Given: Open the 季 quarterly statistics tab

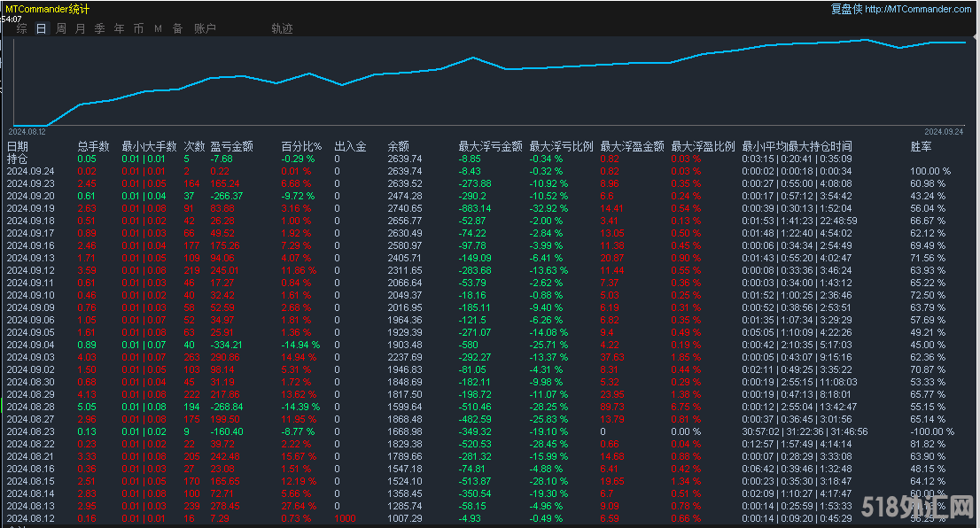Looking at the screenshot, I should (x=100, y=28).
